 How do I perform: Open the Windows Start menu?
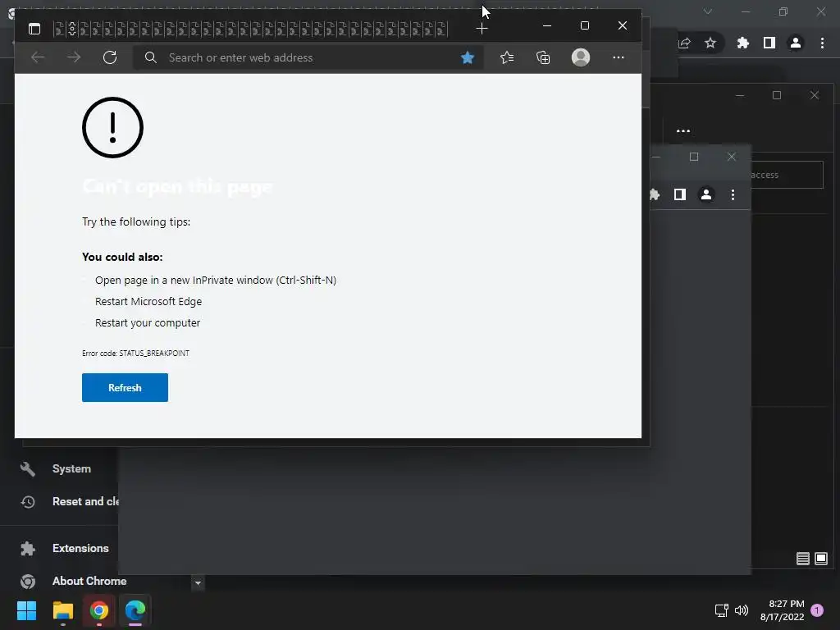pyautogui.click(x=26, y=610)
